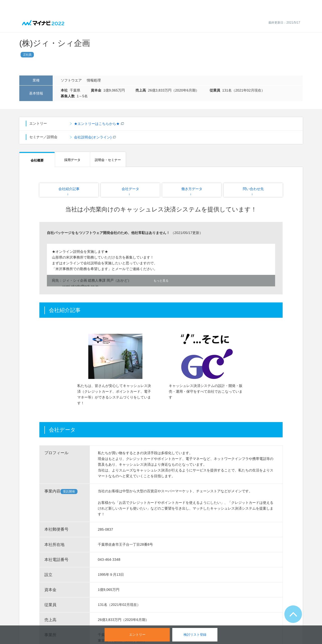Select the 会社概要 tab
The height and width of the screenshot is (644, 322).
[37, 160]
